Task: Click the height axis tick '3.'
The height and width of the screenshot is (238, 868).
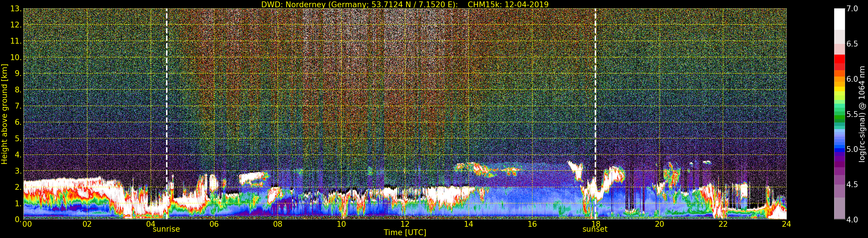Action: tap(18, 171)
